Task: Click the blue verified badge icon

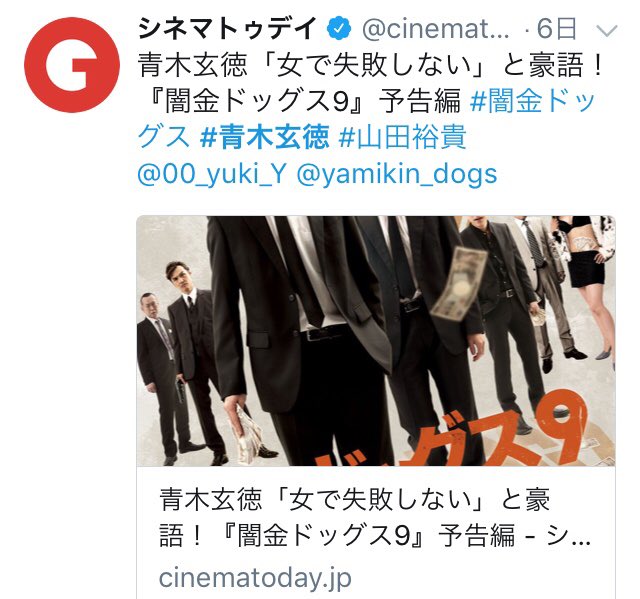Action: [339, 29]
